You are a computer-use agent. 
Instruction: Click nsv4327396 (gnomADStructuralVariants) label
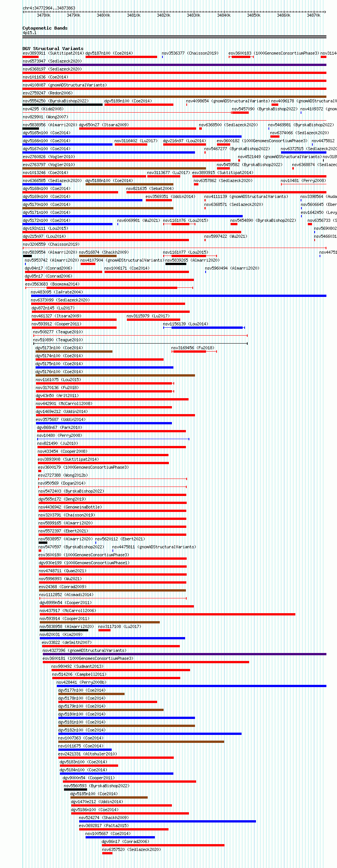pyautogui.click(x=84, y=650)
